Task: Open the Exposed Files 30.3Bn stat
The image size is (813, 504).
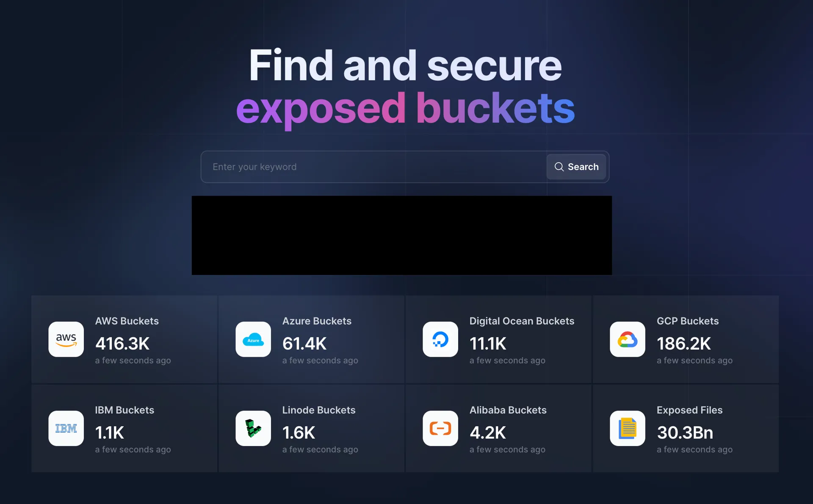Action: pos(685,432)
